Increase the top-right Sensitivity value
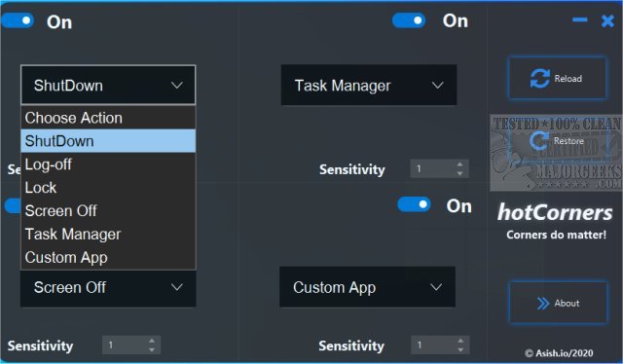 click(x=459, y=164)
